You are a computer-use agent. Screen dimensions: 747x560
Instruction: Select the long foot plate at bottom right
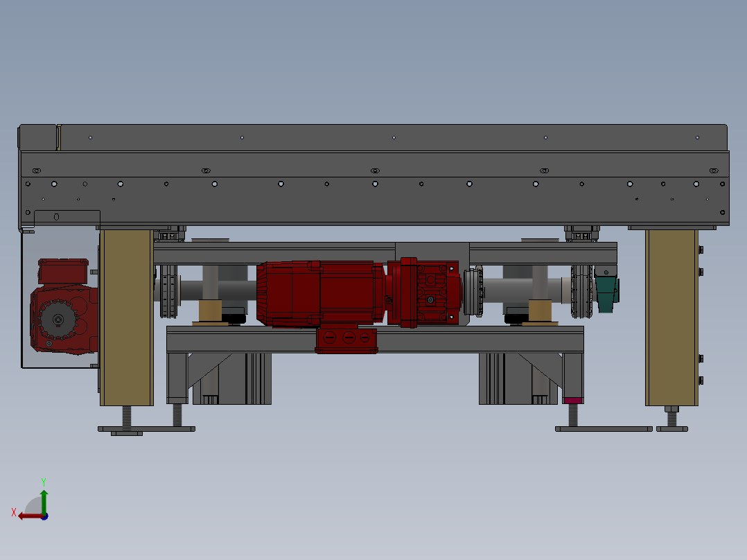point(604,429)
